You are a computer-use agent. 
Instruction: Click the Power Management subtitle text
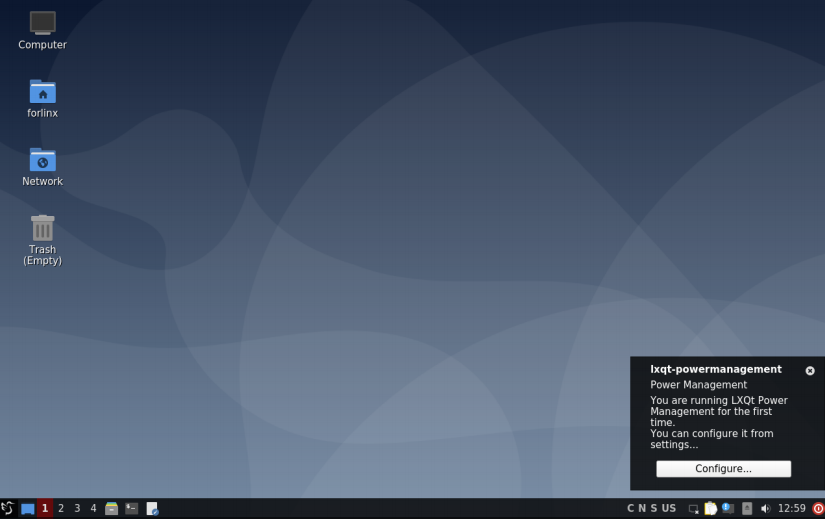pyautogui.click(x=698, y=385)
